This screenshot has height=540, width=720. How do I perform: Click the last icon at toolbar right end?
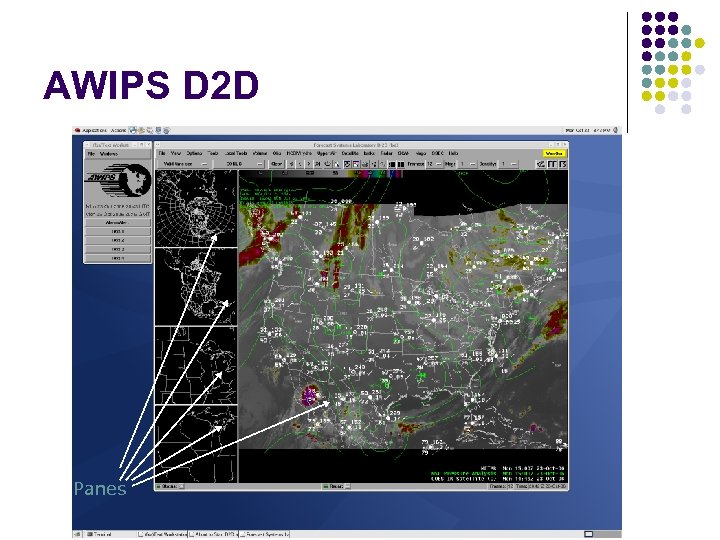562,164
